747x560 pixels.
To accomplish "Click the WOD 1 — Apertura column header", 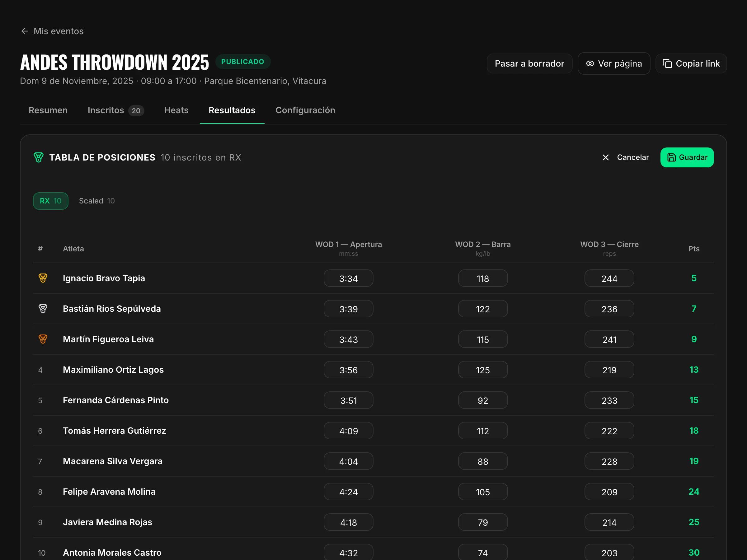I will click(x=349, y=249).
